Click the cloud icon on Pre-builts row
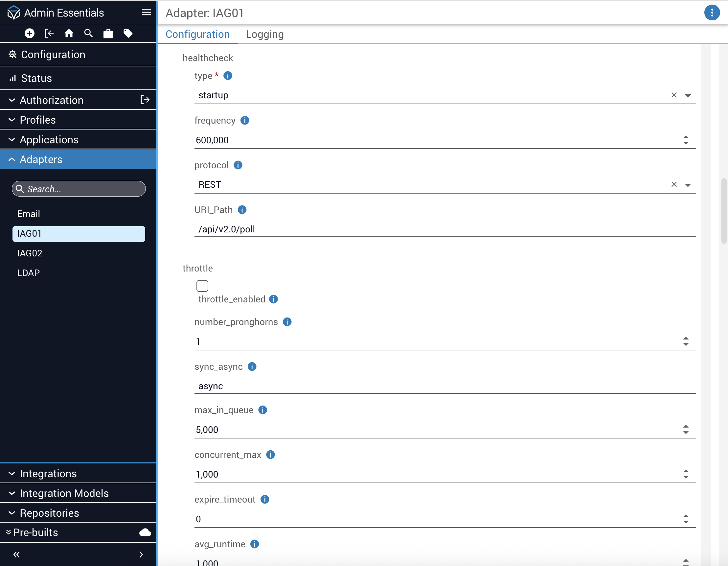Screen dimensions: 728x566 [145, 532]
